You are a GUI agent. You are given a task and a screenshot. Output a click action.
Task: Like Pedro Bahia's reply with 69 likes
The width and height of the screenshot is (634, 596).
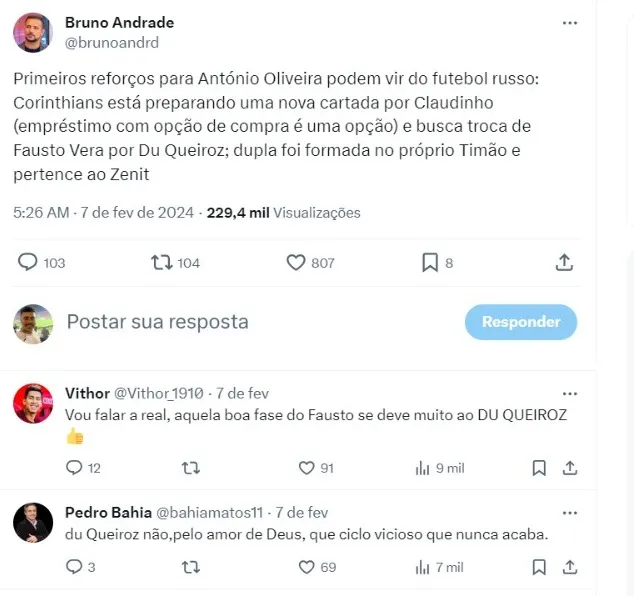306,567
